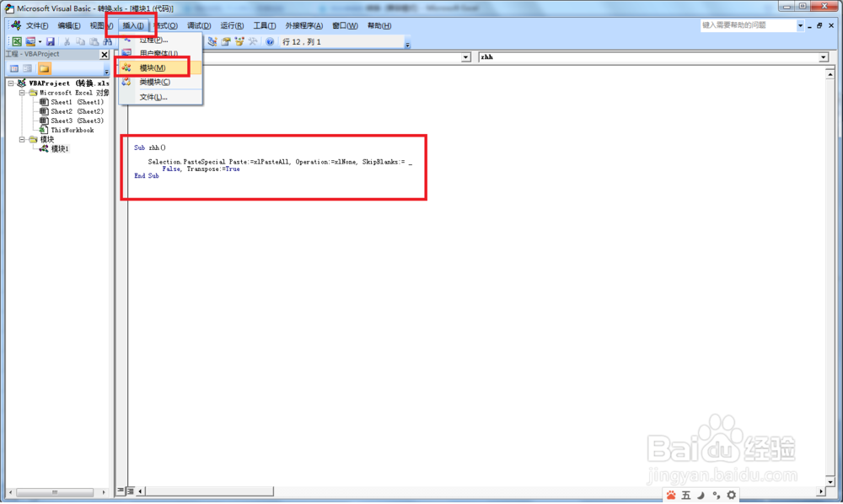Click the Properties Window toolbar icon
This screenshot has width=843, height=504.
pyautogui.click(x=226, y=41)
